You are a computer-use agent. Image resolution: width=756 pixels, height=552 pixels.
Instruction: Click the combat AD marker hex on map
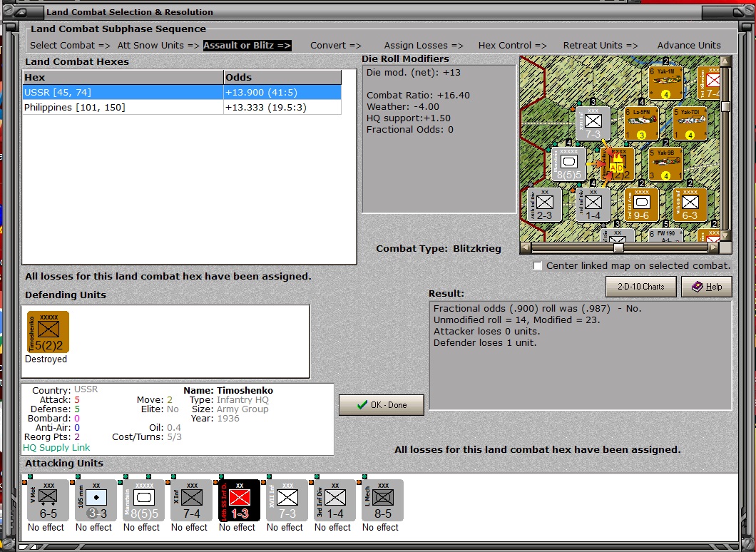617,164
